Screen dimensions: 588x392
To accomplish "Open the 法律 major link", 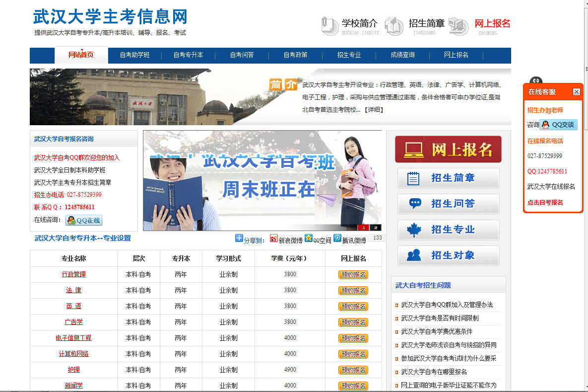I will click(74, 290).
